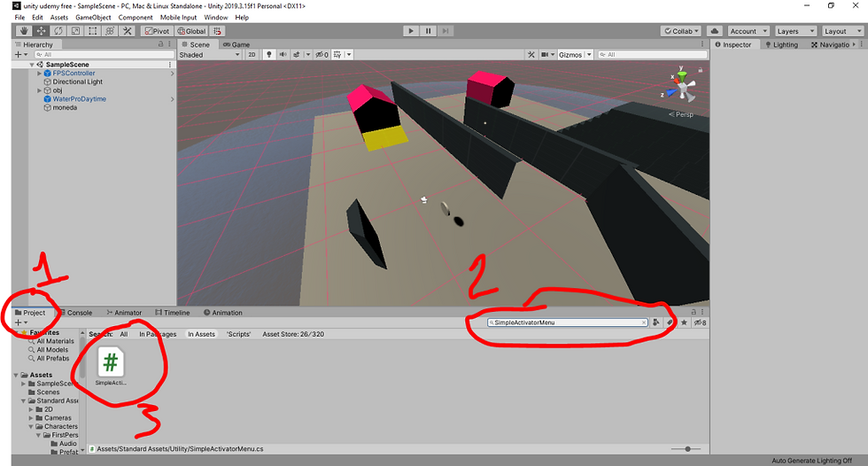
Task: Select the Scale tool in the toolbar
Action: 75,31
